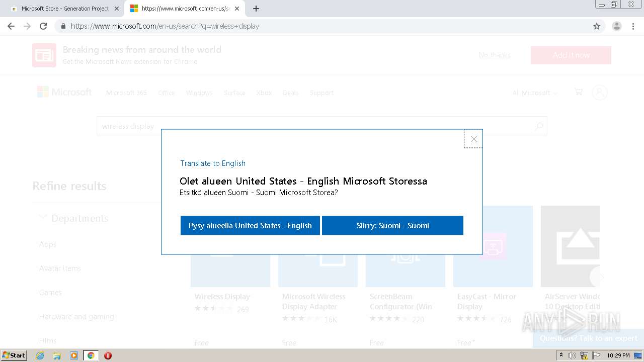Open EasyCast - Mirror Display result
The width and height of the screenshot is (644, 362).
pos(487,302)
